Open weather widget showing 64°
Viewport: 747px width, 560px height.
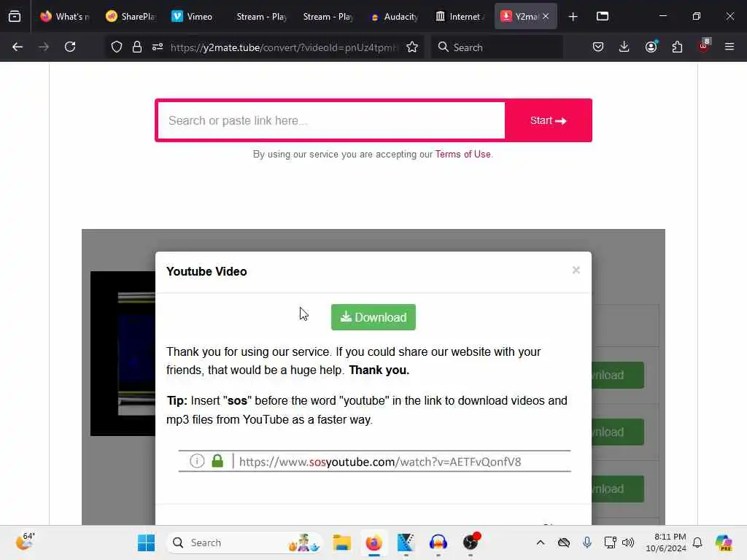[26, 542]
